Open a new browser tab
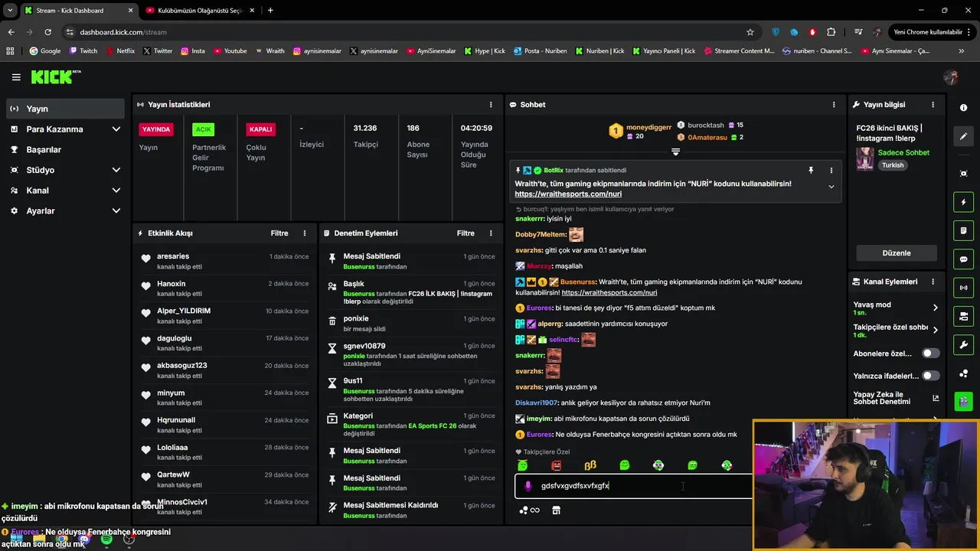The height and width of the screenshot is (551, 980). (270, 10)
